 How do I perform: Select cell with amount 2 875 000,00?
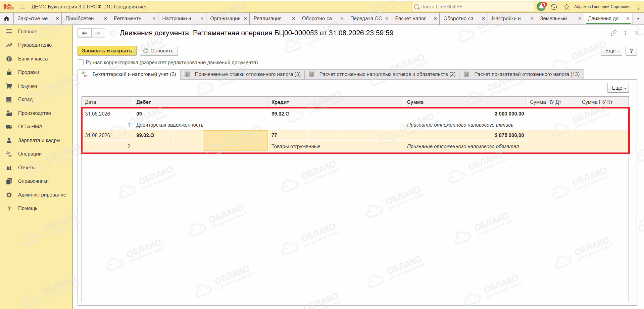point(509,135)
